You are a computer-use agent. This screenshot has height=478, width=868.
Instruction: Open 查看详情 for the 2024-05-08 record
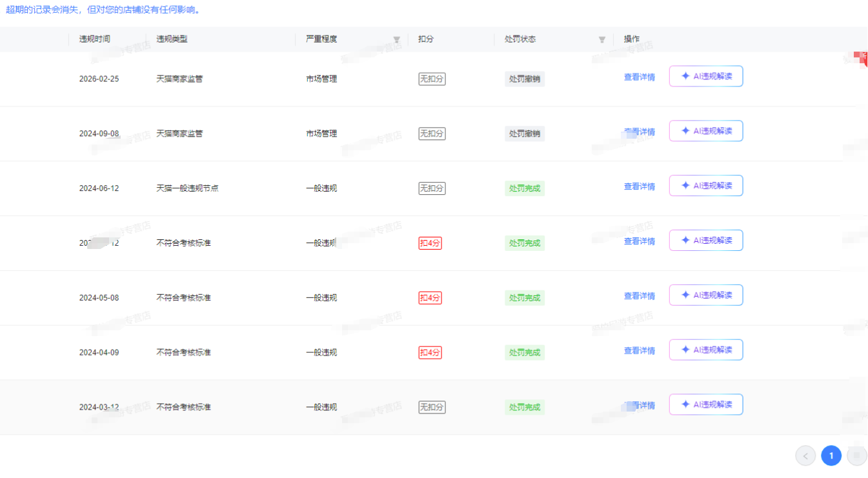pos(639,296)
